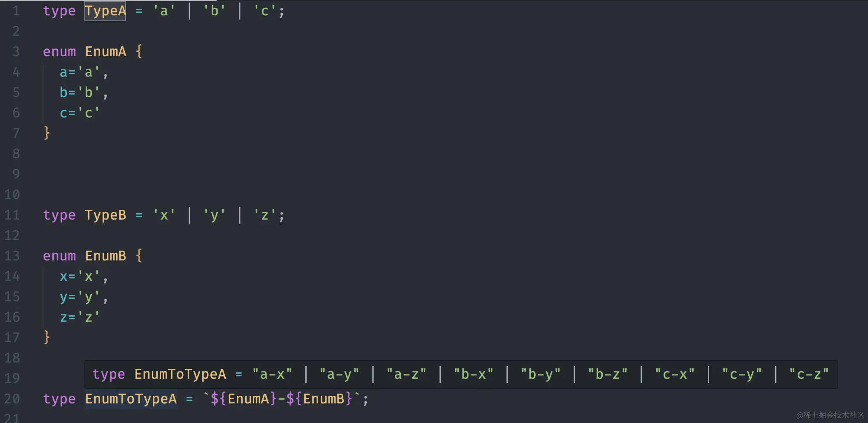
Task: Click the highlighted TypeA identifier on line 1
Action: (x=105, y=11)
